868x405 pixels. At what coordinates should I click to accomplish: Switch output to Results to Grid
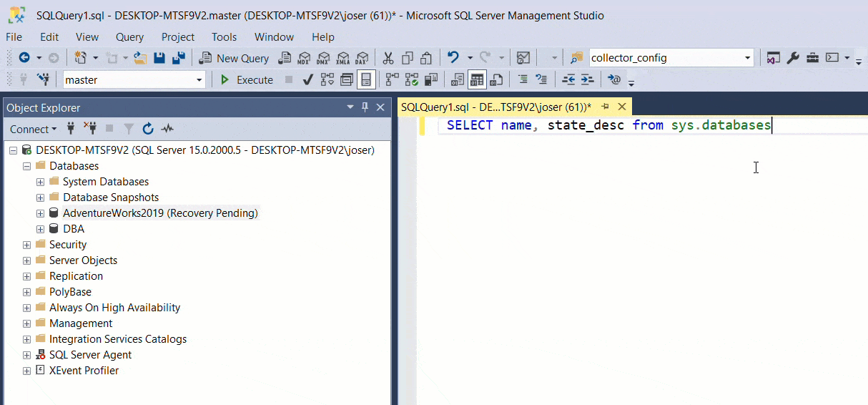click(477, 79)
